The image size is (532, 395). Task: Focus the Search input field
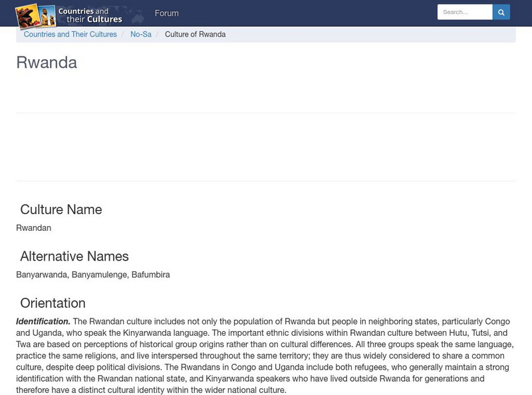(x=465, y=12)
